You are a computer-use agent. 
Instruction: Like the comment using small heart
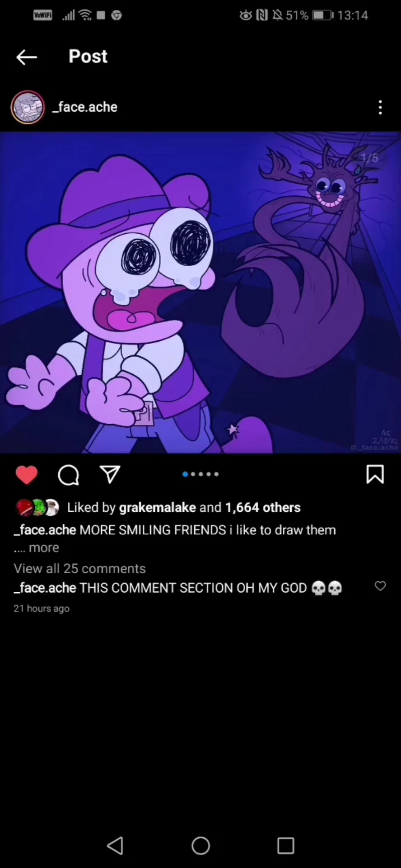[x=380, y=586]
